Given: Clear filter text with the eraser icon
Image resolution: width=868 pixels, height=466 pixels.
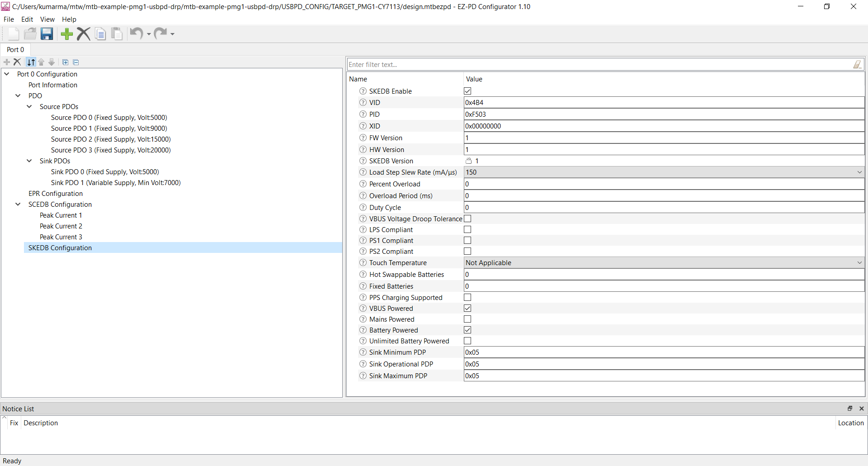Looking at the screenshot, I should point(857,64).
